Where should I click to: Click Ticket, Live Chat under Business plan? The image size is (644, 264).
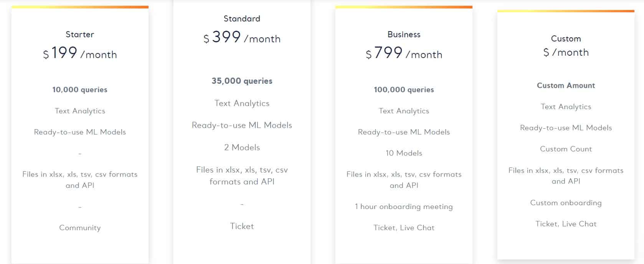point(404,228)
